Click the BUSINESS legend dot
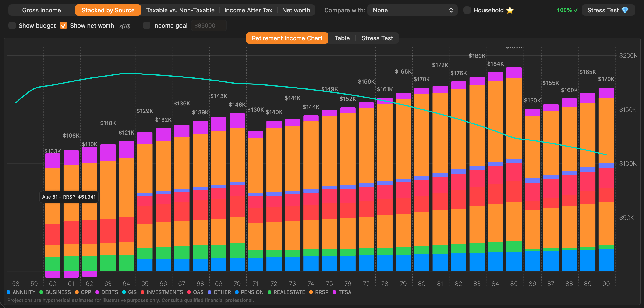 pos(41,292)
